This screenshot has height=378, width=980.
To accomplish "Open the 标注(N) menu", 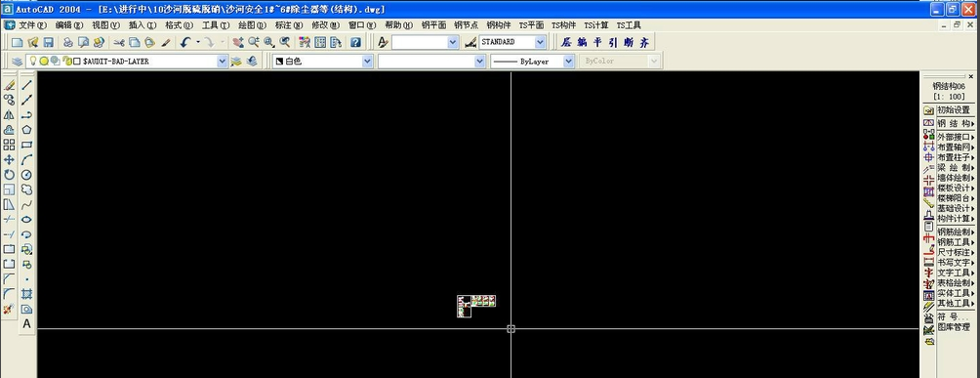I will [289, 25].
